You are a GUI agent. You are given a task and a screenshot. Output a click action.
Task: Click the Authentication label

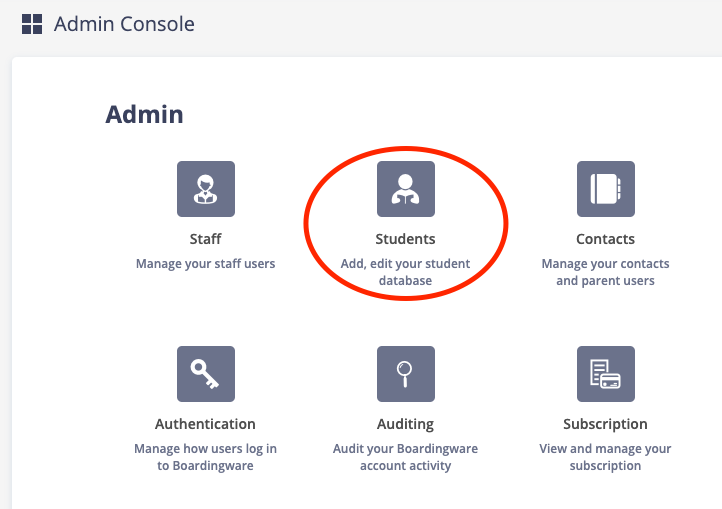(205, 424)
